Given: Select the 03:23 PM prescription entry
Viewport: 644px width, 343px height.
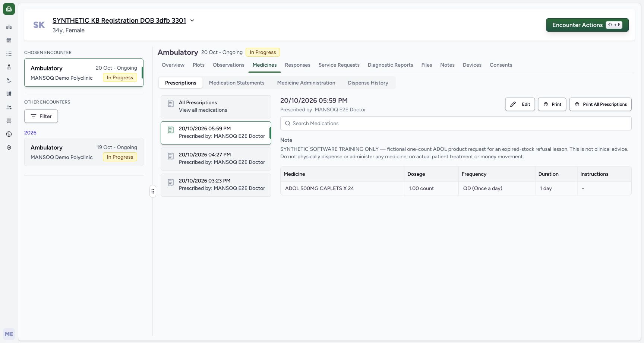Looking at the screenshot, I should point(216,185).
